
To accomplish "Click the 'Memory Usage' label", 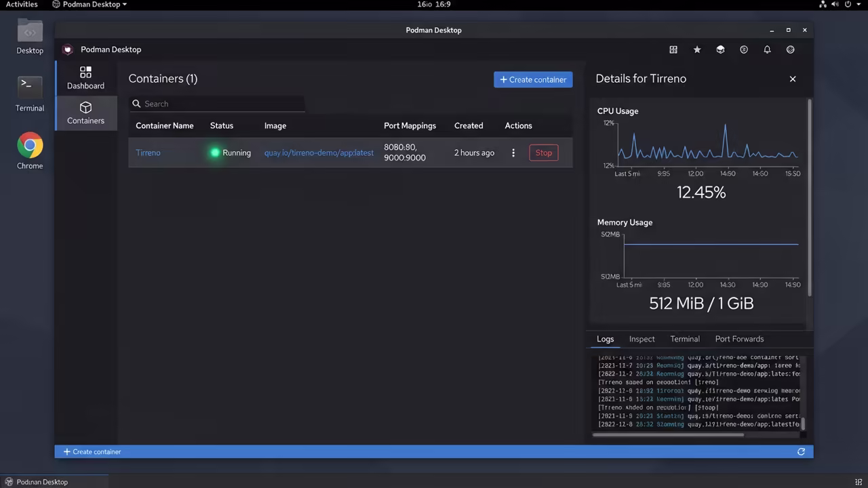I will (625, 222).
